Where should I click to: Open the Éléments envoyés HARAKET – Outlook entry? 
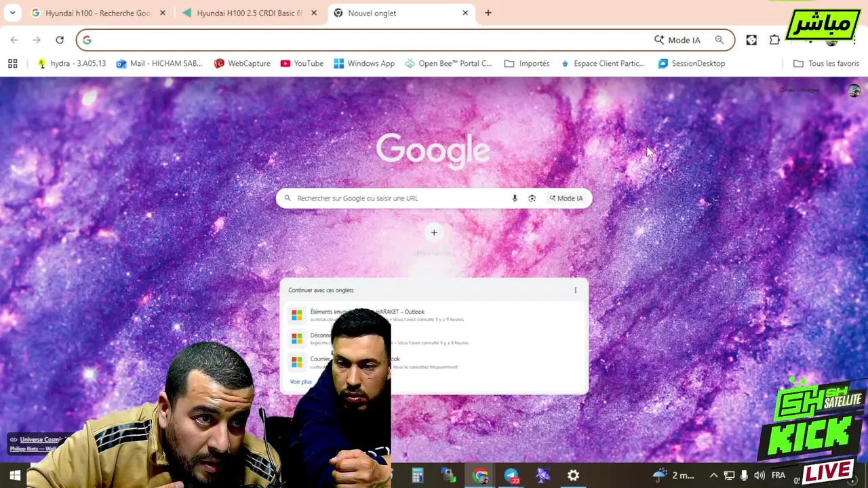point(434,315)
